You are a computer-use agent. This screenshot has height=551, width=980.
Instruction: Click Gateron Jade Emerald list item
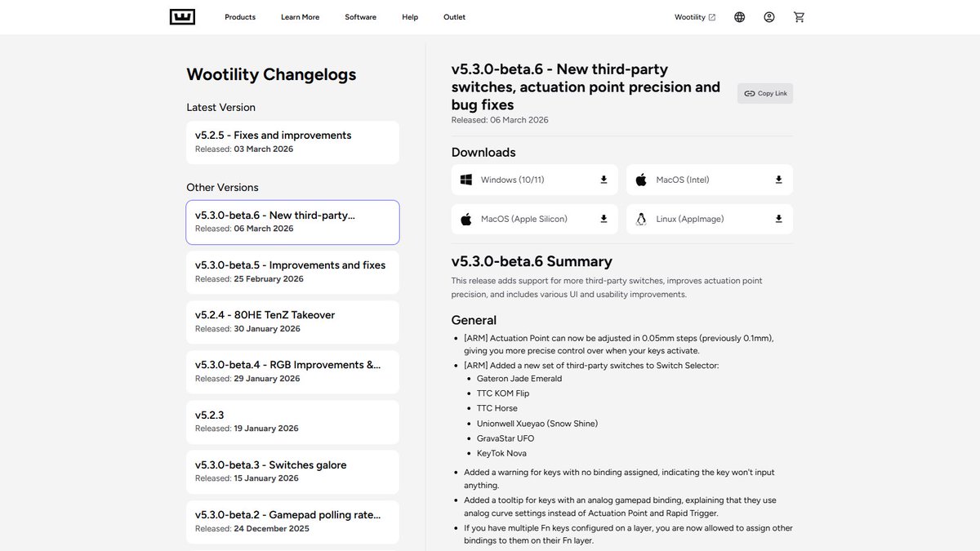coord(519,379)
